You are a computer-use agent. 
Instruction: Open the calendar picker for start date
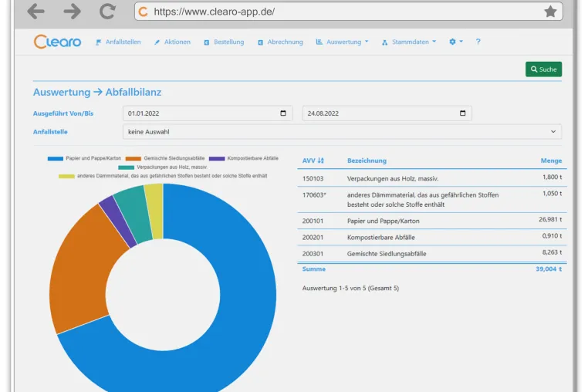pyautogui.click(x=283, y=113)
